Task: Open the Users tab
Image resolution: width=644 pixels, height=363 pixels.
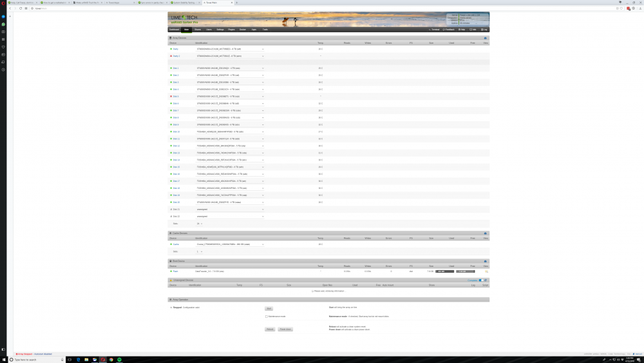Action: coord(209,30)
